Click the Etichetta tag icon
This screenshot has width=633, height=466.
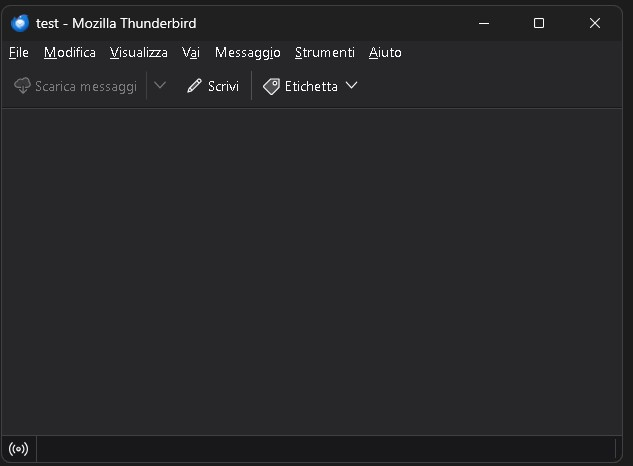[271, 86]
